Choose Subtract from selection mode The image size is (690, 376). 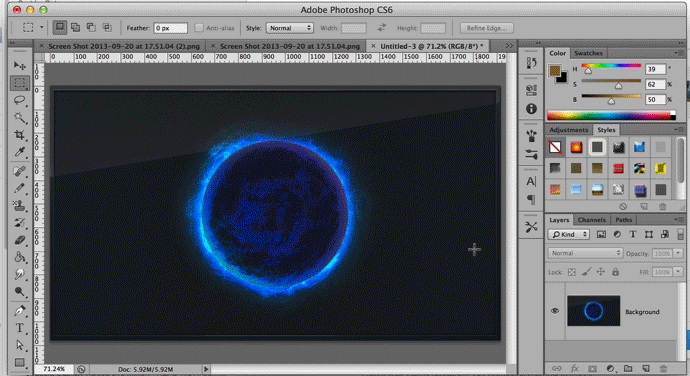pyautogui.click(x=91, y=28)
